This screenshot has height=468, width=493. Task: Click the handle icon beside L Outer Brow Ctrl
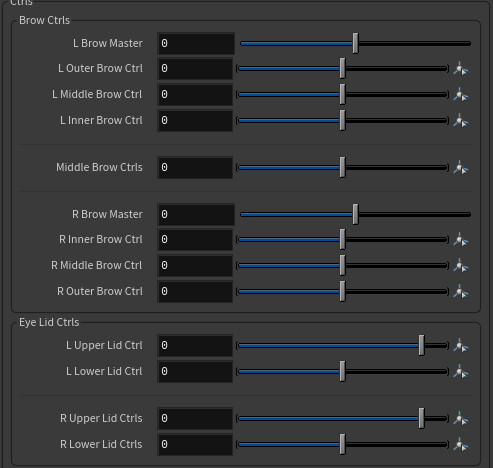(461, 69)
